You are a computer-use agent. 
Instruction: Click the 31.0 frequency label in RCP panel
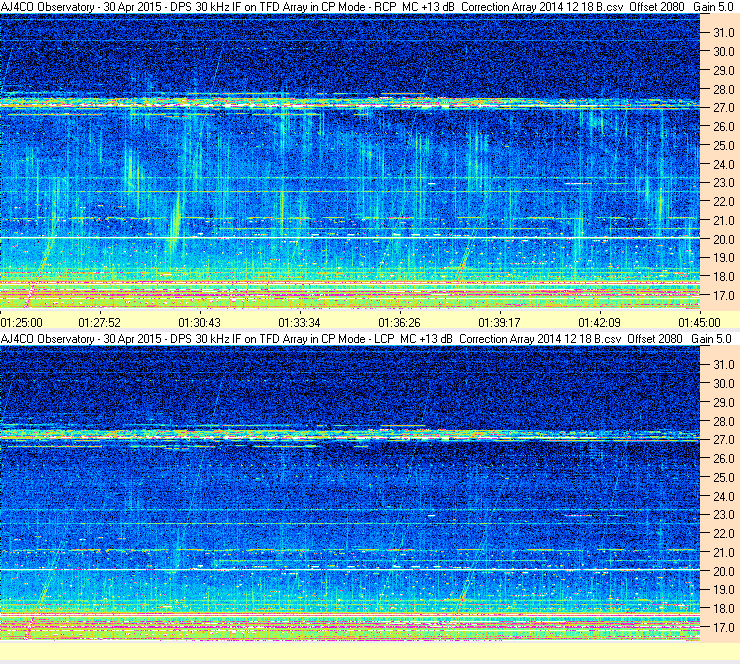[x=722, y=33]
